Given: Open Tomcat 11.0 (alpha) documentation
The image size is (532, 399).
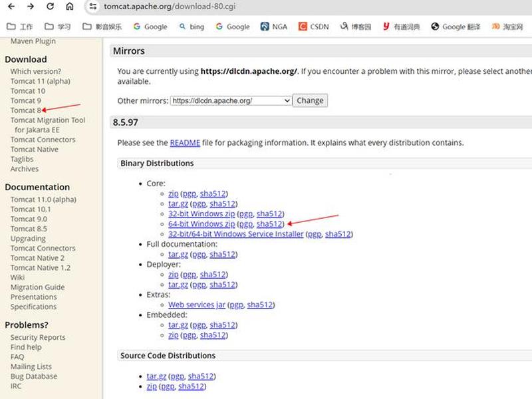Looking at the screenshot, I should 43,200.
